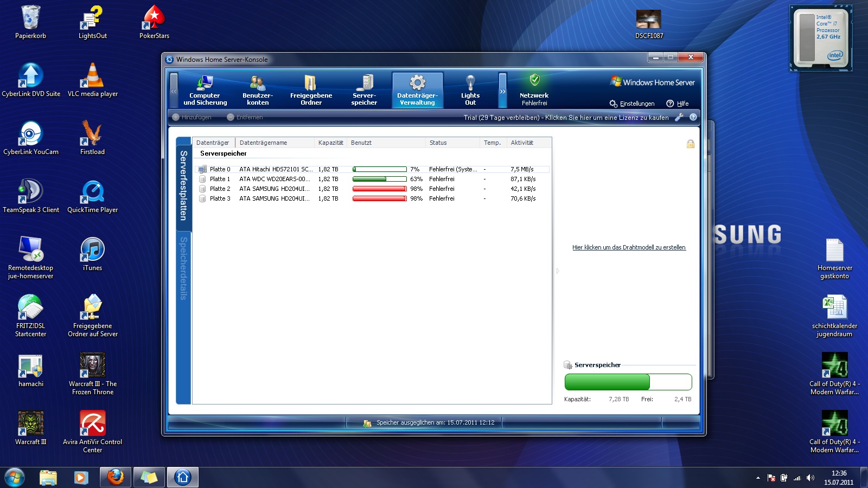868x488 pixels.
Task: Click the lock icon in right panel
Action: [x=690, y=144]
